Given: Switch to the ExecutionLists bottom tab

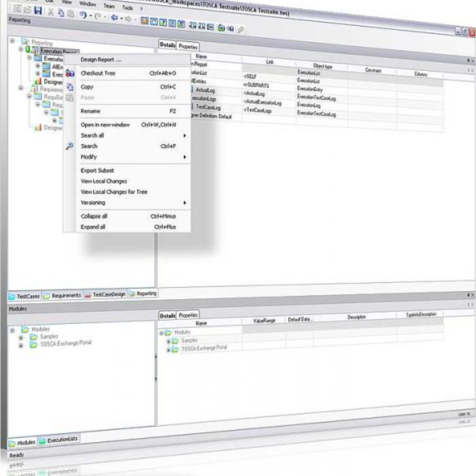Looking at the screenshot, I should coord(59,440).
